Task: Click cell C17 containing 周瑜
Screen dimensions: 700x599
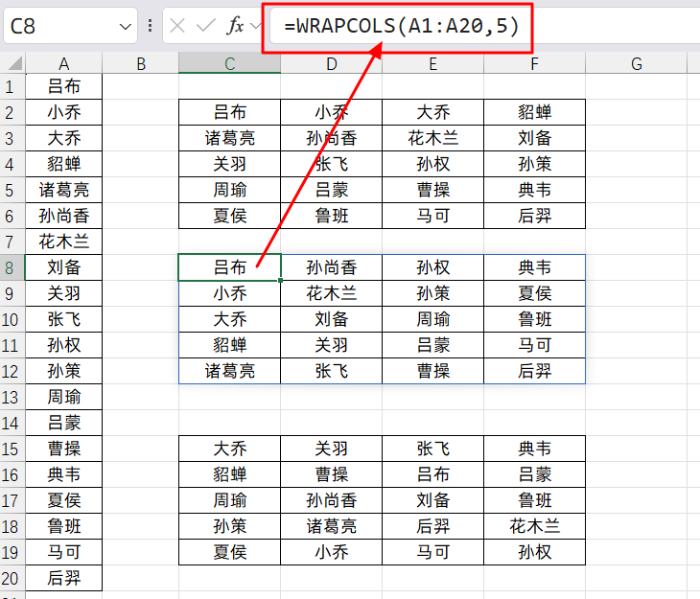Action: pos(229,501)
